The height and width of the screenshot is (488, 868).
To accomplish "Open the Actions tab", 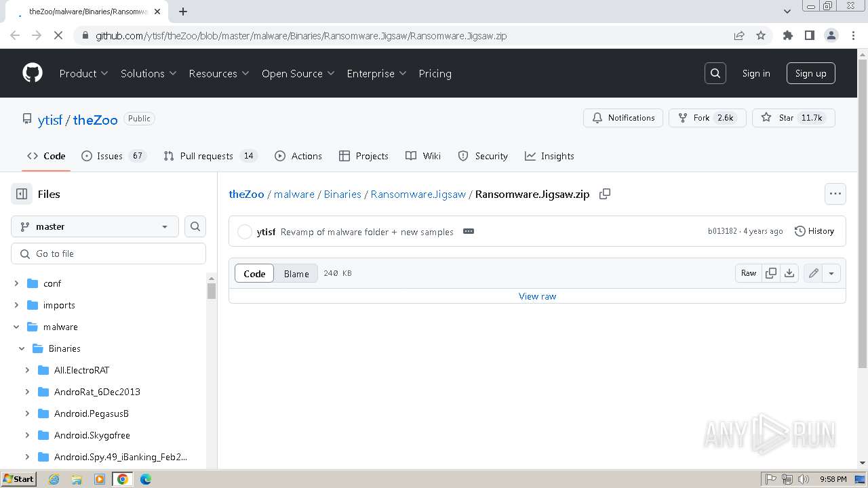I will pyautogui.click(x=298, y=156).
